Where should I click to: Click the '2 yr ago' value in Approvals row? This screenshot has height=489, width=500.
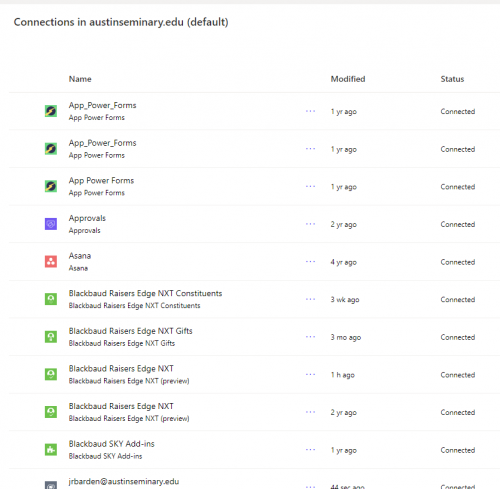344,225
